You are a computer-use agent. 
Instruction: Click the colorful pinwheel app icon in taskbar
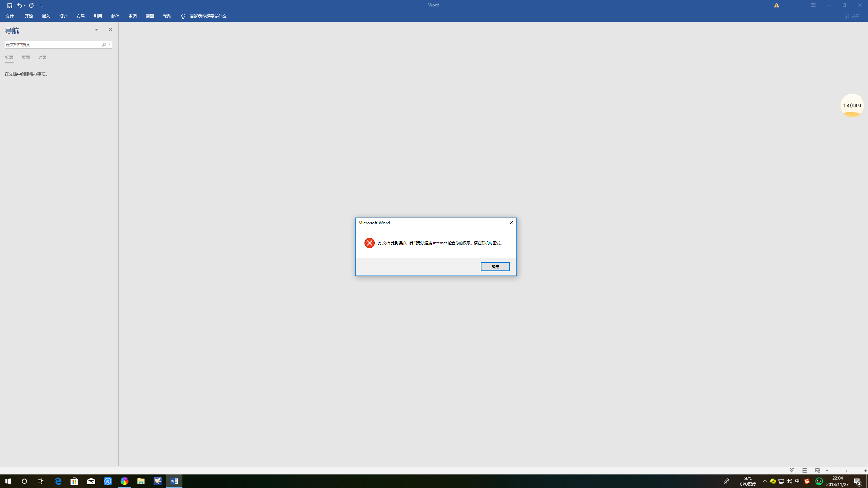click(124, 481)
